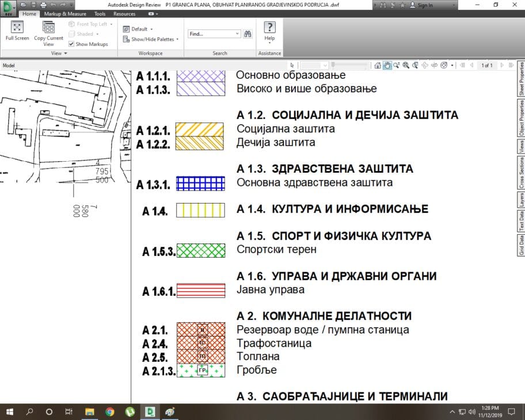Click the Print icon in quick access toolbar

click(x=43, y=5)
